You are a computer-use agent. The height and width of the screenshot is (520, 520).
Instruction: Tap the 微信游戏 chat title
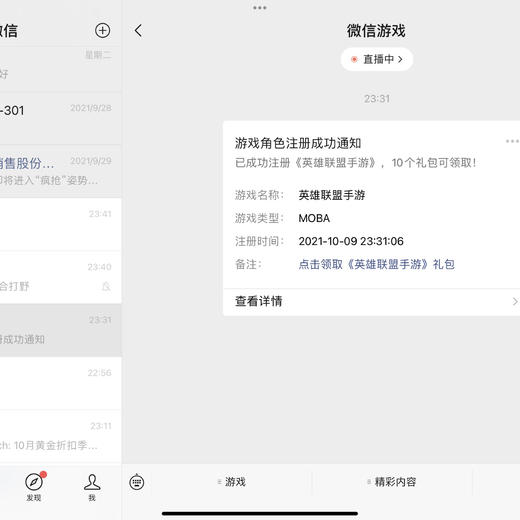click(376, 31)
